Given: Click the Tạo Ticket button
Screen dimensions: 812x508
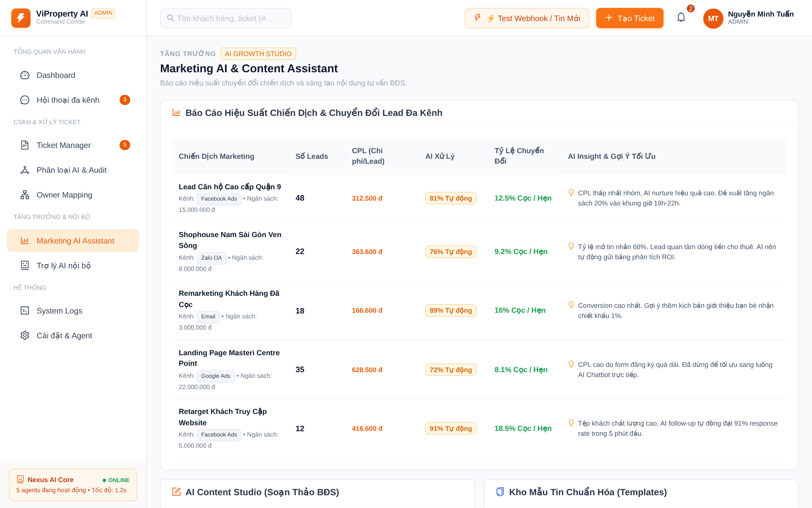Looking at the screenshot, I should point(630,18).
